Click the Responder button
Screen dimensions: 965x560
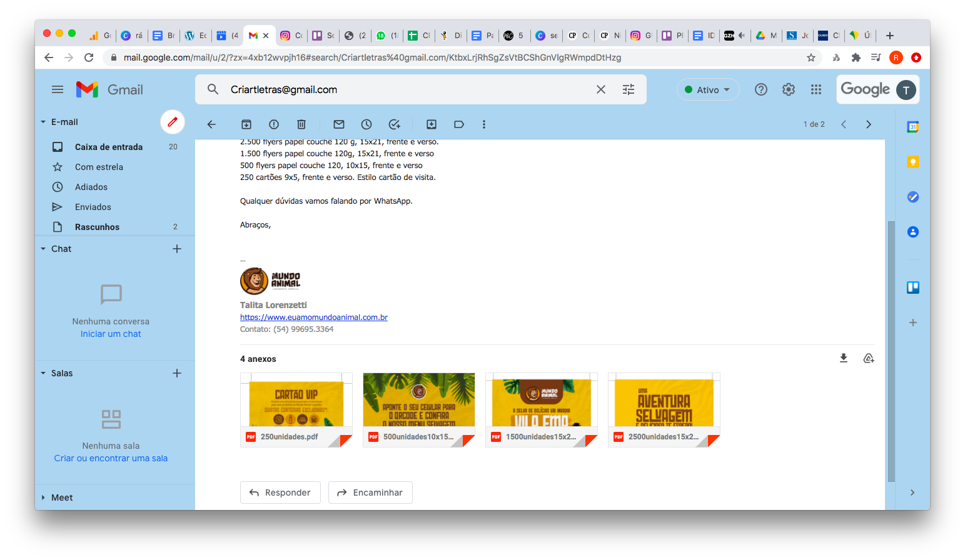tap(280, 492)
